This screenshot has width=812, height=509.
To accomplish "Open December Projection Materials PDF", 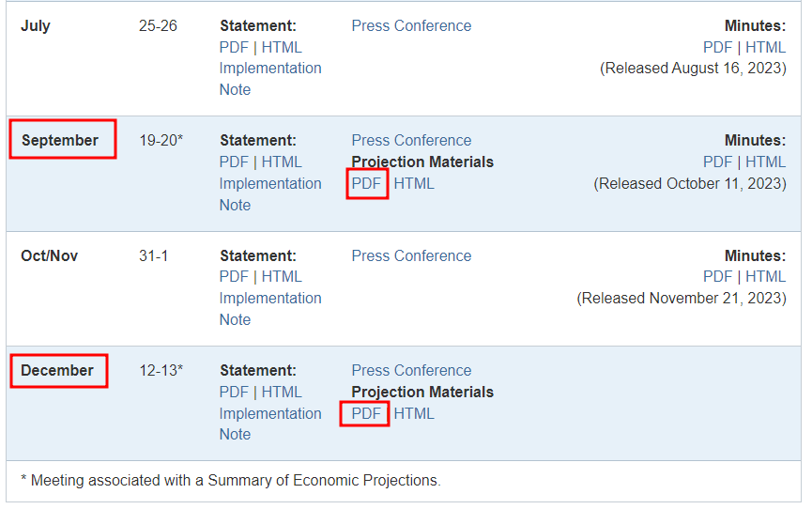I will click(x=367, y=413).
